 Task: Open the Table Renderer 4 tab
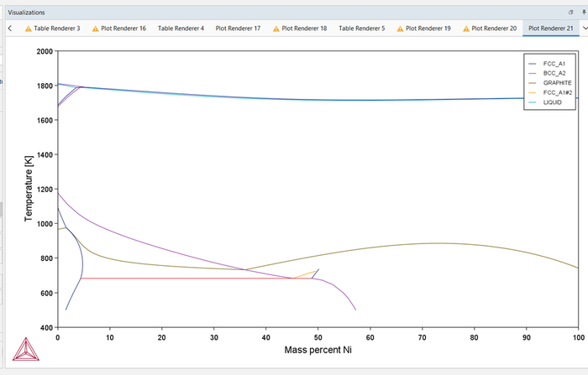pyautogui.click(x=181, y=28)
